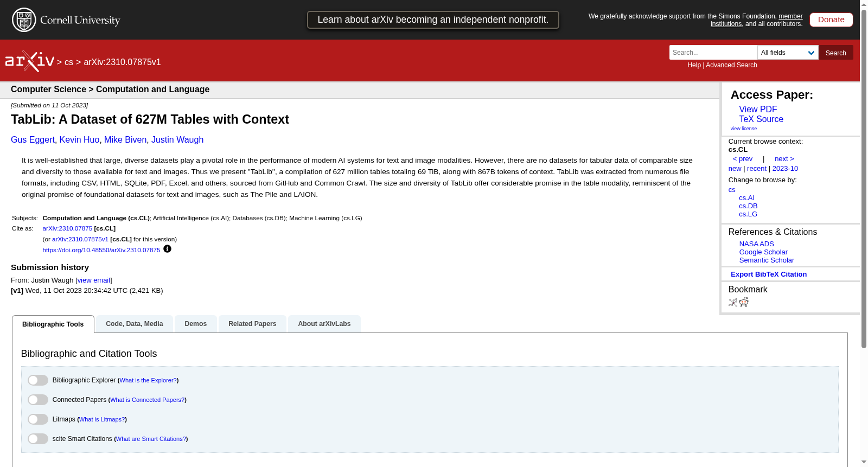Screen dimensions: 868x467
Task: Open View PDF link
Action: [x=758, y=109]
